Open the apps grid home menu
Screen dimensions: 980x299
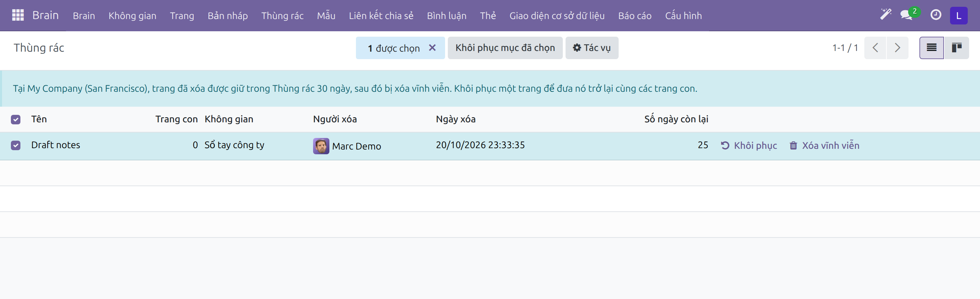pyautogui.click(x=18, y=15)
